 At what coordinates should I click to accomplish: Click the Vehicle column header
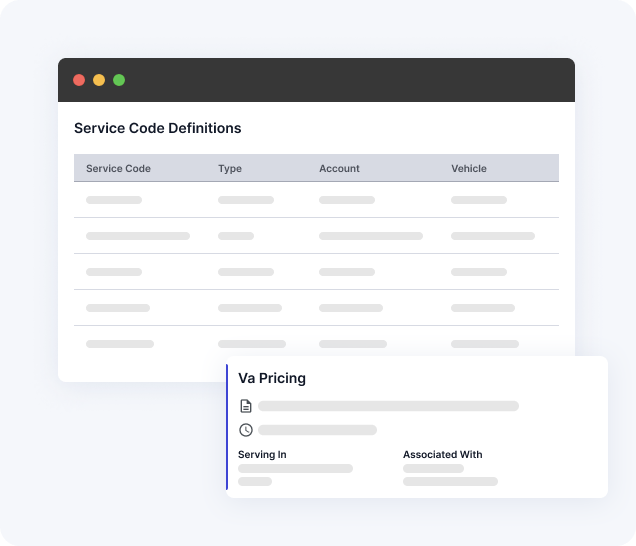pyautogui.click(x=468, y=168)
